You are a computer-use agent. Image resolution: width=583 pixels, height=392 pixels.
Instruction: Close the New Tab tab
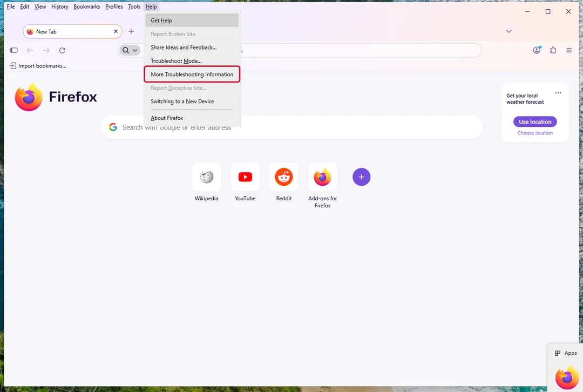[116, 31]
